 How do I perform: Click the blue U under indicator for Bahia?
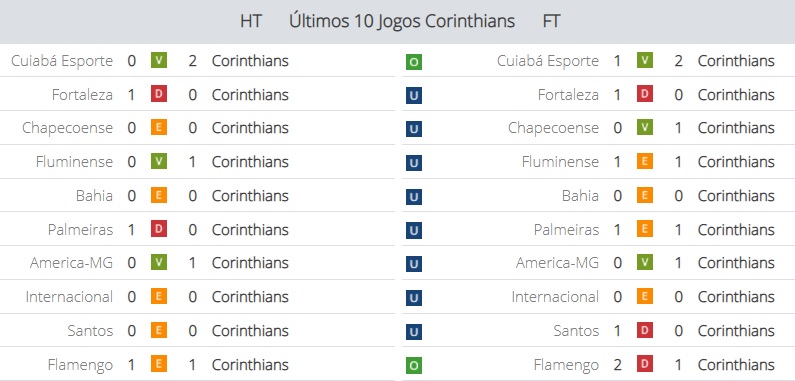coord(414,197)
